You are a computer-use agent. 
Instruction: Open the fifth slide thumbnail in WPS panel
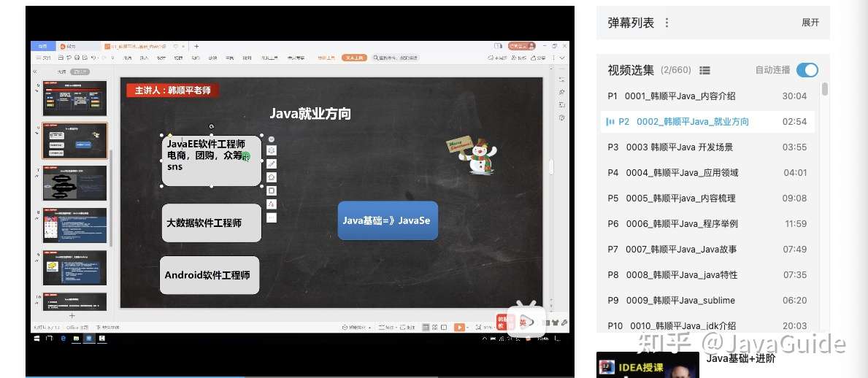pyautogui.click(x=74, y=268)
